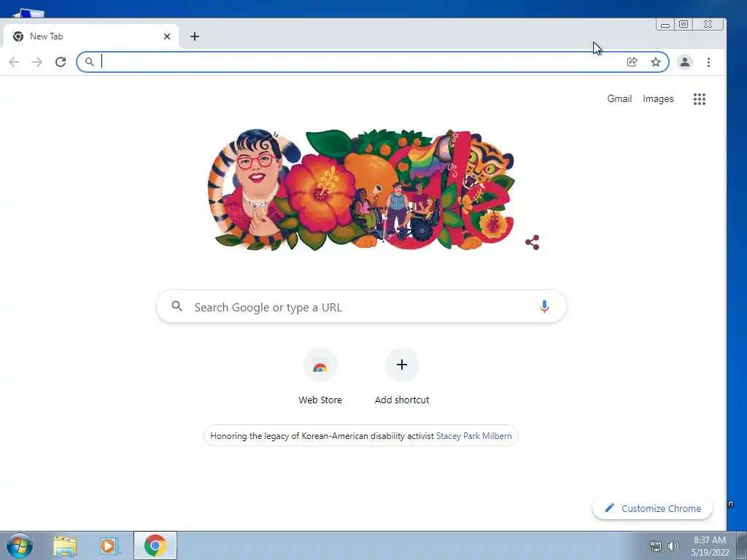Open Gmail link
The image size is (747, 560).
pyautogui.click(x=619, y=98)
